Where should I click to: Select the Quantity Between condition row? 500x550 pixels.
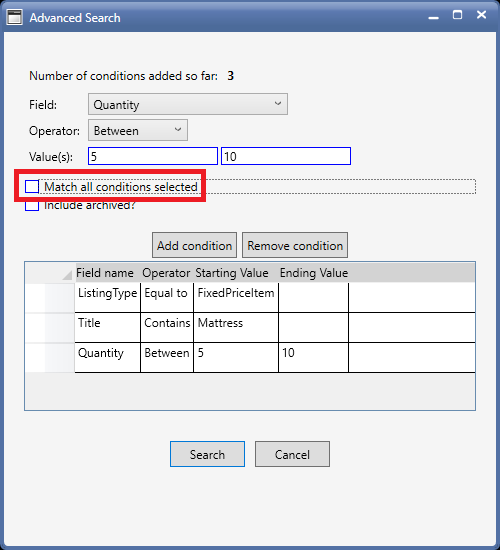point(250,358)
